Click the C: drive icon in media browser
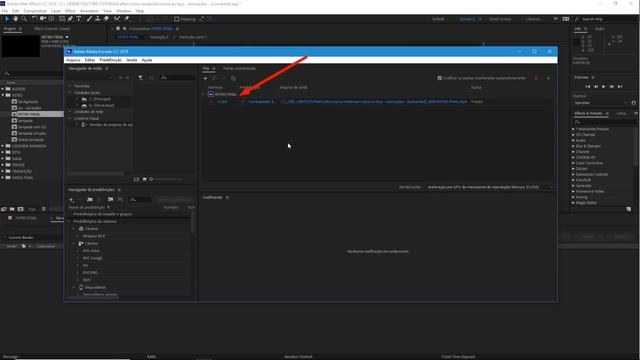The height and width of the screenshot is (360, 640). point(84,99)
